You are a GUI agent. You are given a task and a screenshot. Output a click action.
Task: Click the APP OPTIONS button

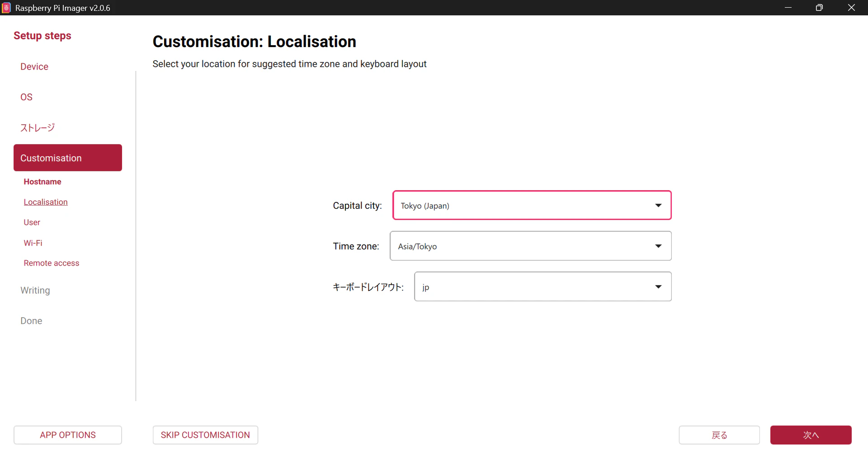tap(68, 435)
